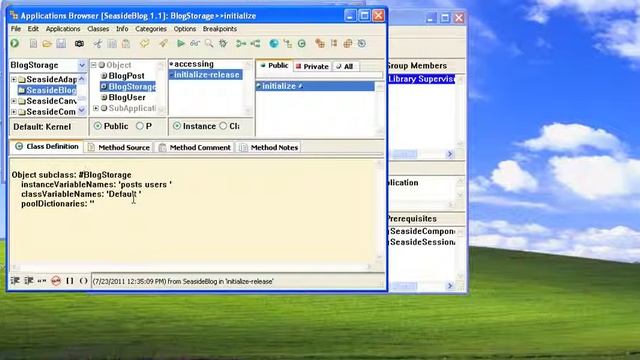Select the Class radio button beside Instance
The height and width of the screenshot is (360, 640).
(x=223, y=126)
